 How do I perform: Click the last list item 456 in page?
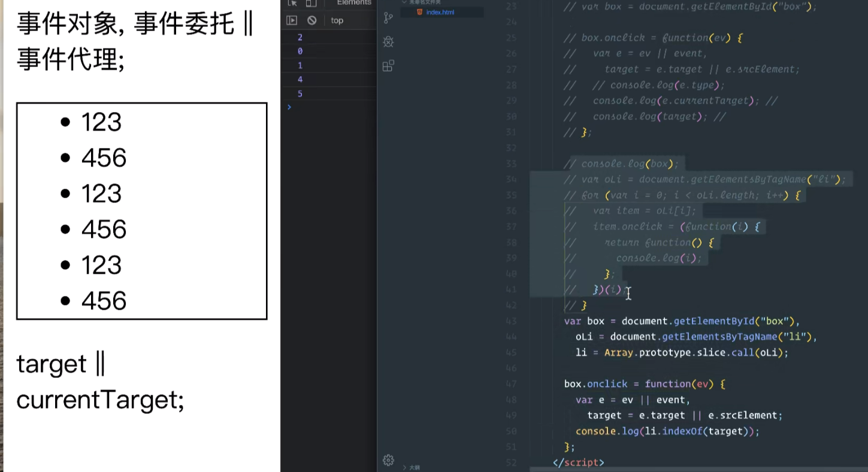point(104,301)
